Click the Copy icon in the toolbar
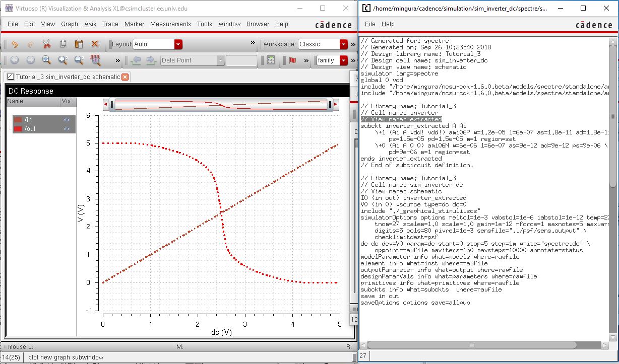This screenshot has width=619, height=364. point(63,43)
